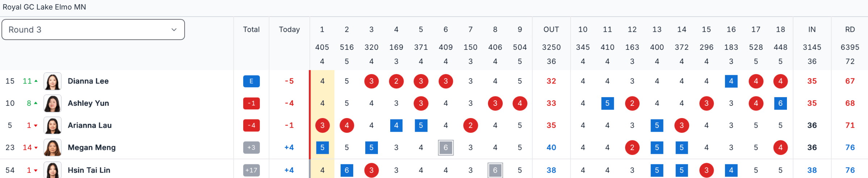Click Ashley Yun's profile photo
The height and width of the screenshot is (178, 868).
52,103
